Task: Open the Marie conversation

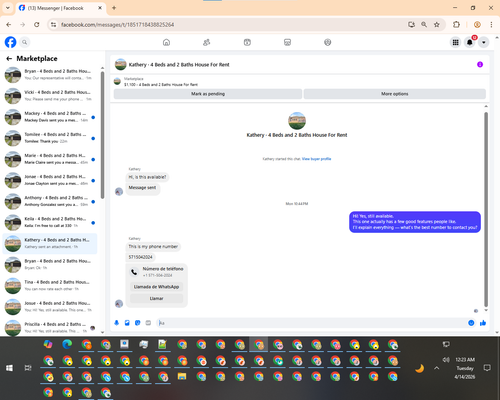Action: click(50, 159)
